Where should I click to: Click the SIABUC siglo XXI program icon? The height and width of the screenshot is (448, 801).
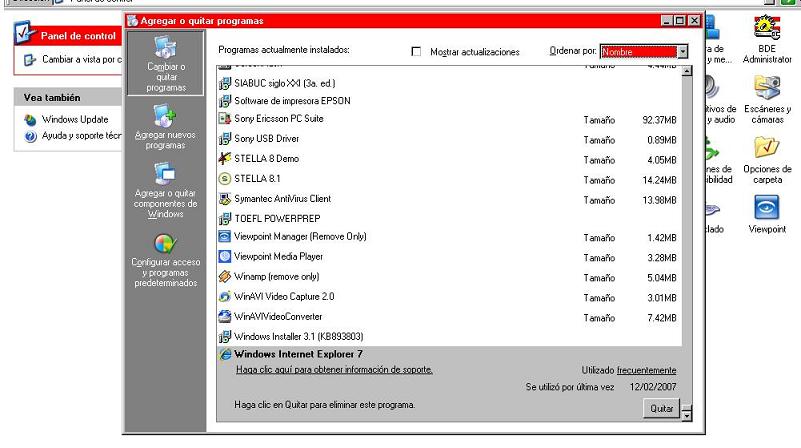click(224, 83)
